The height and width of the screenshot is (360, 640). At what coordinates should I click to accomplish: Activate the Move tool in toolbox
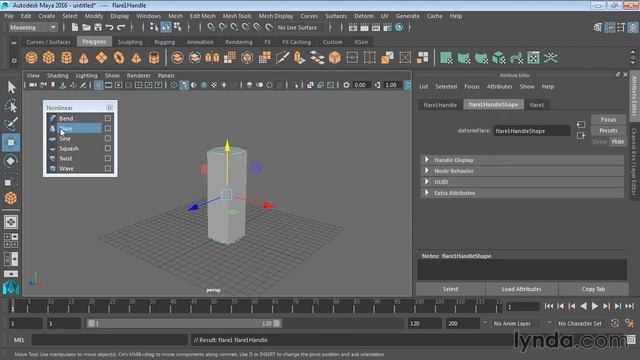pyautogui.click(x=11, y=142)
